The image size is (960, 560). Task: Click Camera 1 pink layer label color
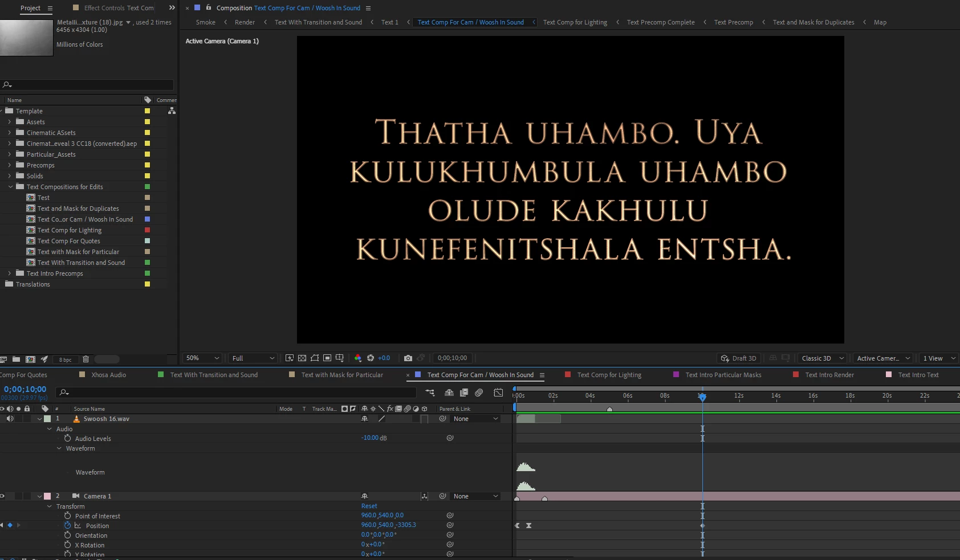click(47, 496)
